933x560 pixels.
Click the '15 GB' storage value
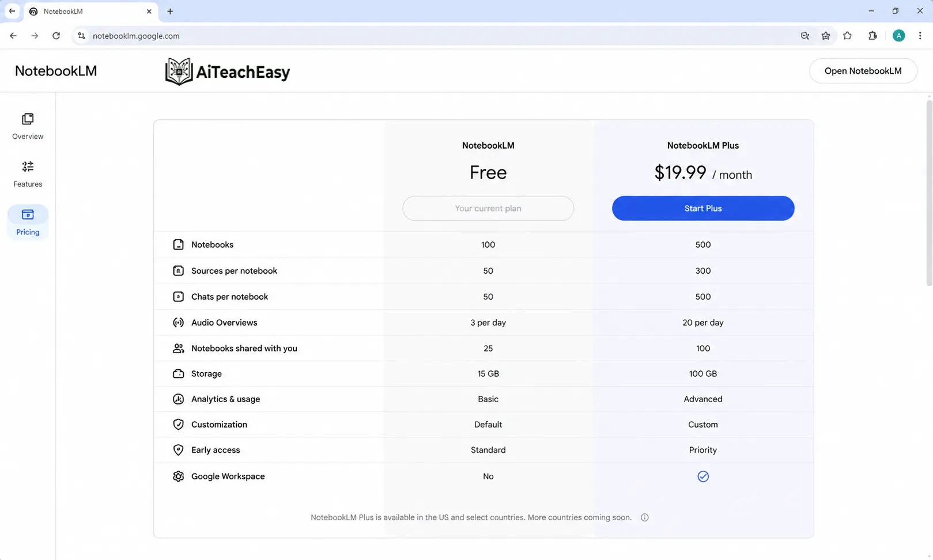pyautogui.click(x=488, y=374)
